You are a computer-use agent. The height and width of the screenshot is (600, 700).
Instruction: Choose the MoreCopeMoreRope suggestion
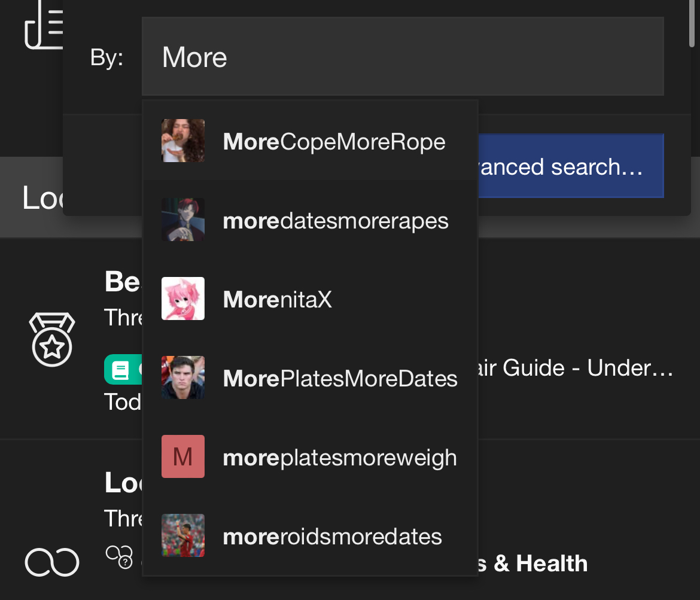pyautogui.click(x=334, y=142)
